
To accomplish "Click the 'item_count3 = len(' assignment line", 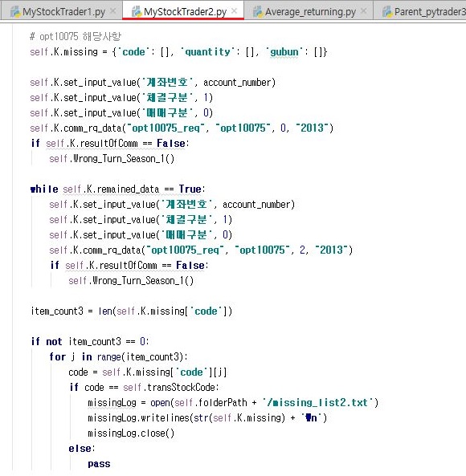I will click(x=132, y=311).
